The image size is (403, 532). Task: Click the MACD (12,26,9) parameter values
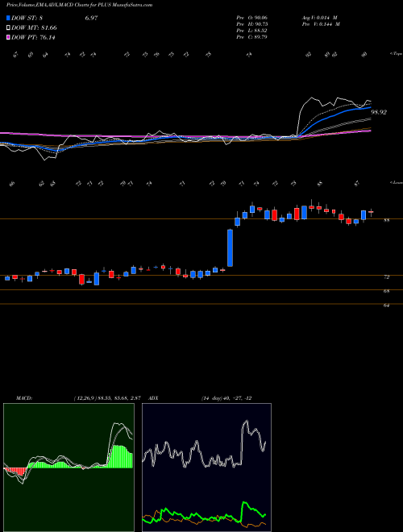[x=107, y=398]
